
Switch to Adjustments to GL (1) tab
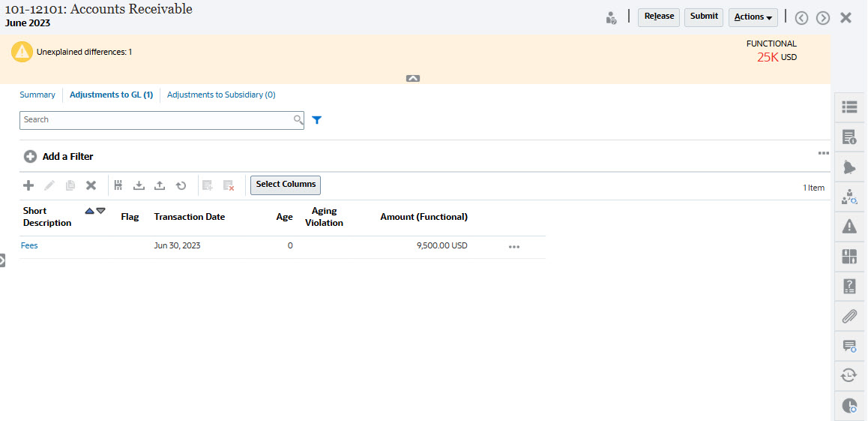[x=111, y=95]
